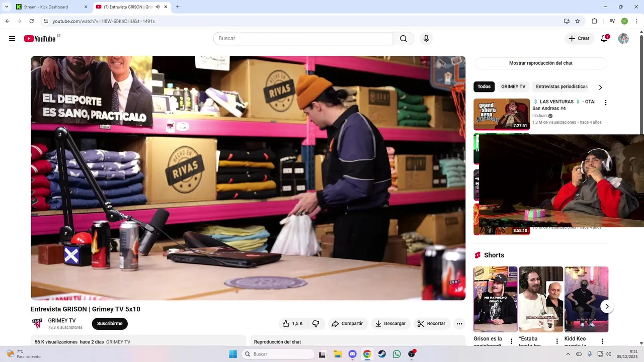This screenshot has height=362, width=644.
Task: Open GRIMEY TV channel name link
Action: [x=62, y=321]
